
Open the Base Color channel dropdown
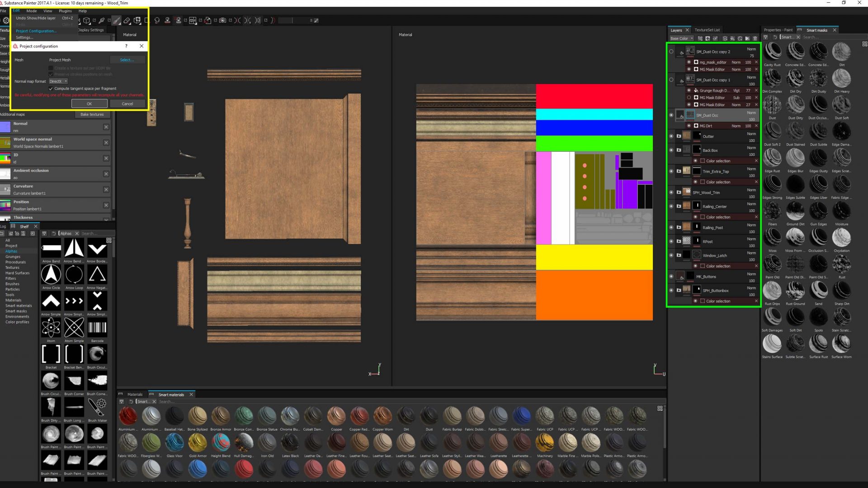click(681, 38)
